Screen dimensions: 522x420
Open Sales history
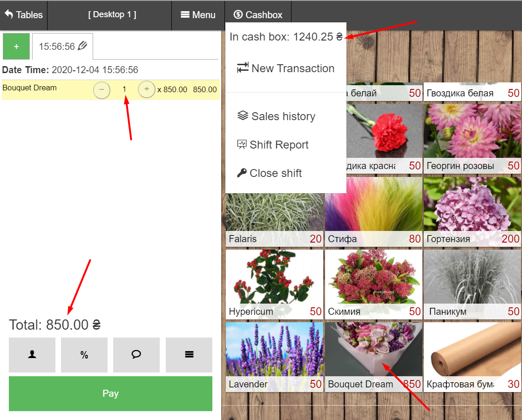tap(277, 116)
